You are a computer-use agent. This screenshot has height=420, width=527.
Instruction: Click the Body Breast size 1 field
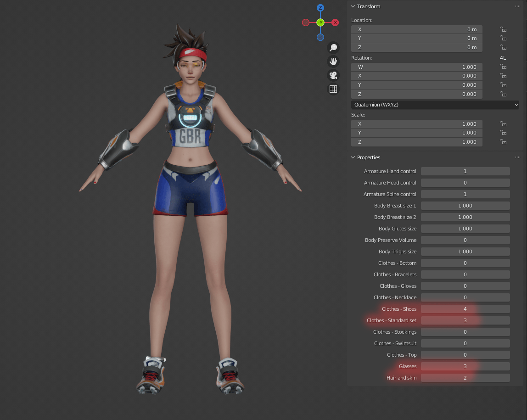pyautogui.click(x=465, y=206)
